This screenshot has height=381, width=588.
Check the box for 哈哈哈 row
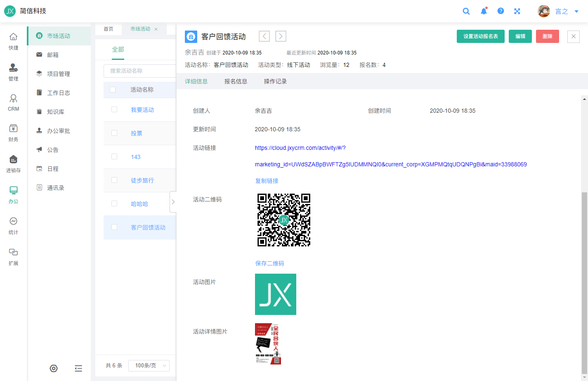coord(114,204)
